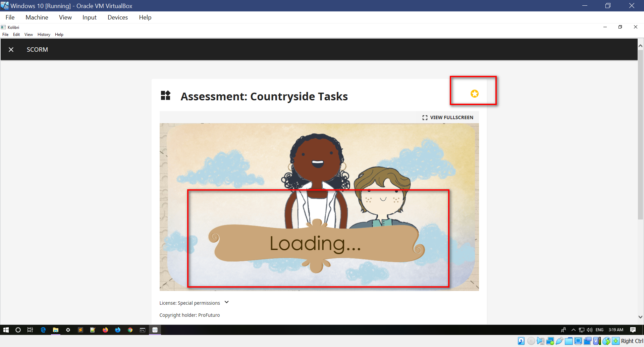Click the Right Ctrl host key label

[x=632, y=341]
